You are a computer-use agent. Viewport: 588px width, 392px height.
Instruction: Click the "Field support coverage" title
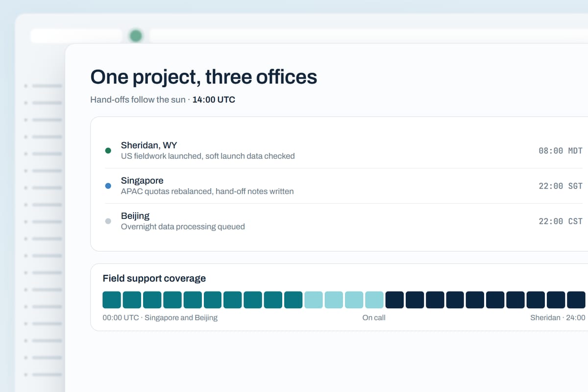point(154,278)
